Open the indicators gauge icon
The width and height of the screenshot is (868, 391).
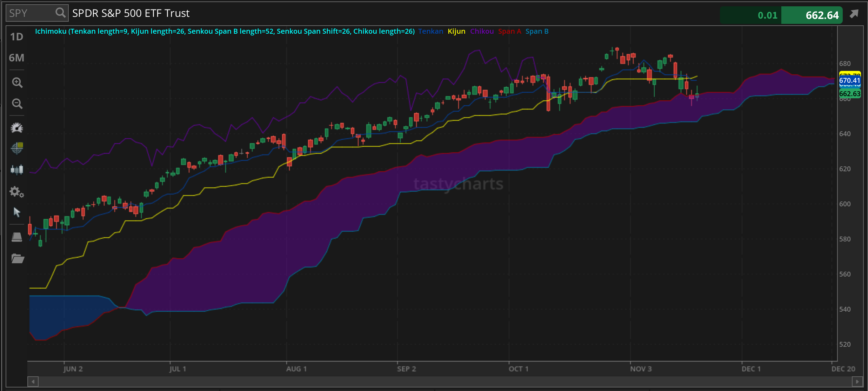(17, 128)
